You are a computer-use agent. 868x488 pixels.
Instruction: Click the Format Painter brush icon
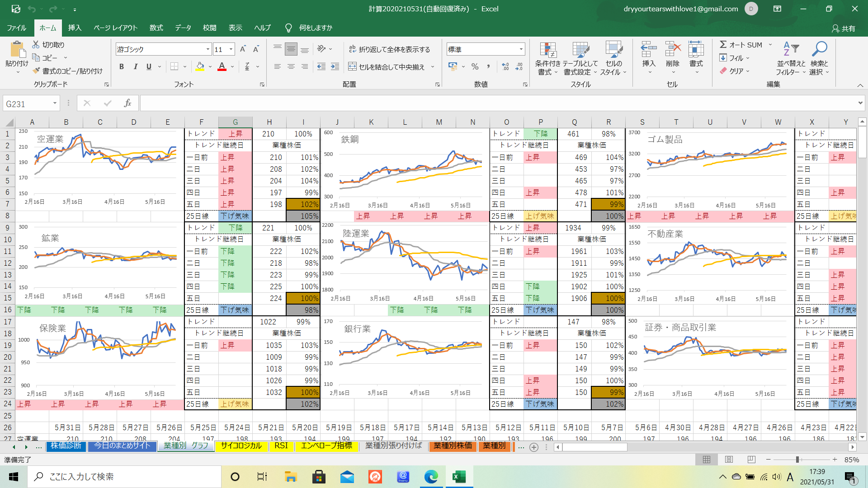point(37,71)
